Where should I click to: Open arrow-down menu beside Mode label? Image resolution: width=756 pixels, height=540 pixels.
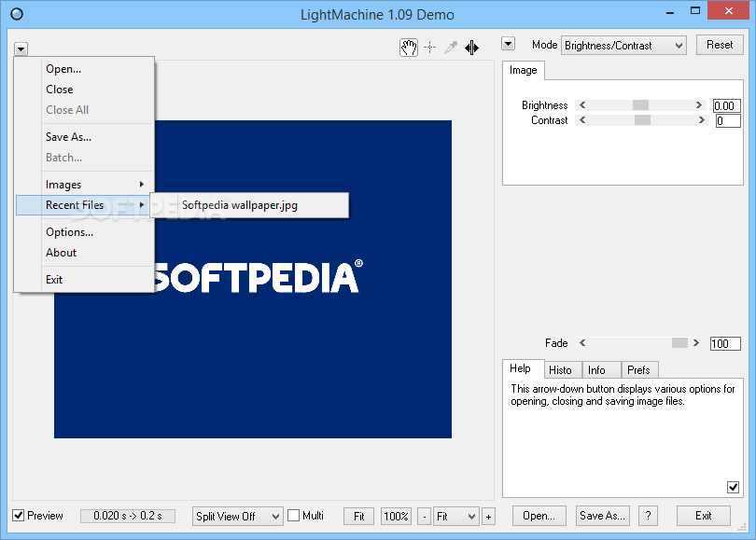point(508,44)
